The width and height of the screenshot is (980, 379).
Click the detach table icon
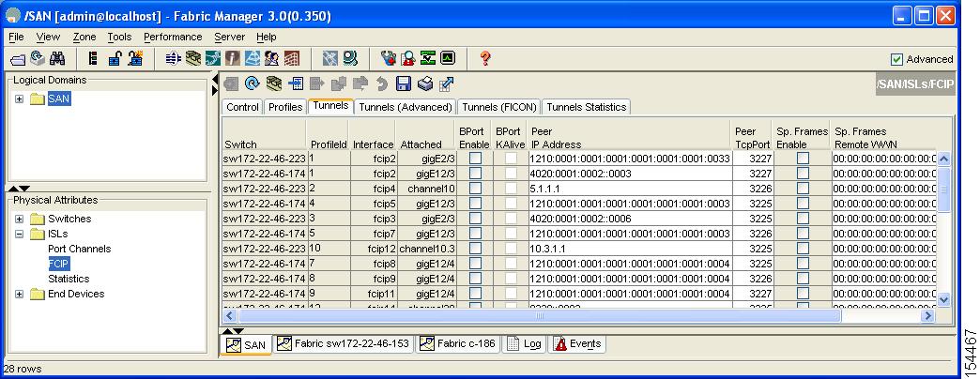tap(446, 83)
